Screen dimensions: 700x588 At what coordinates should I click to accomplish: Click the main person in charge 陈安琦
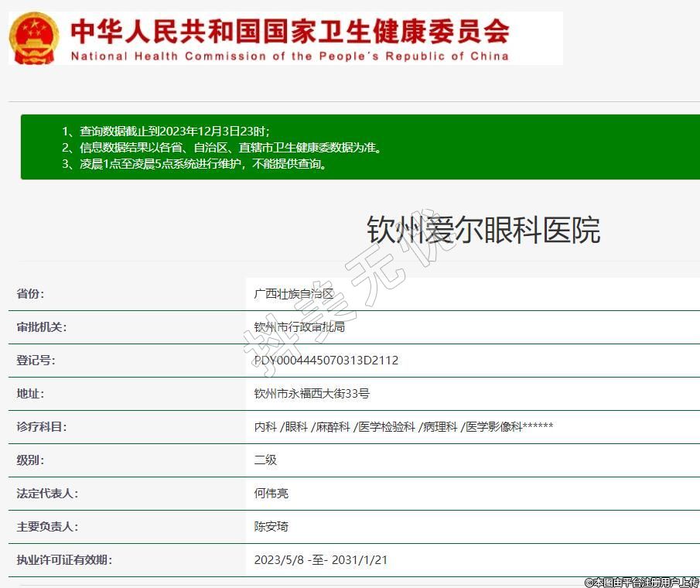271,527
